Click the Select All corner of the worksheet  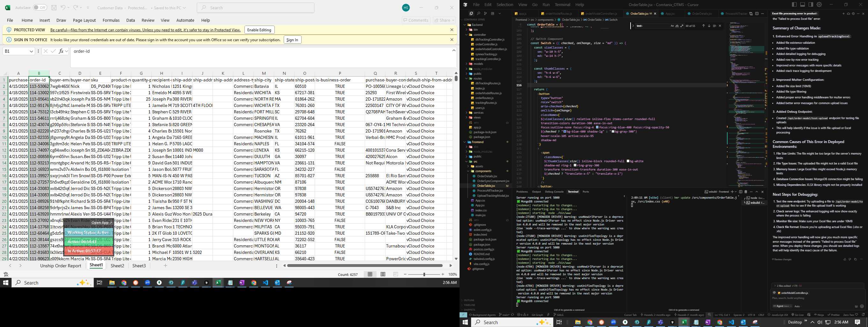(x=5, y=73)
